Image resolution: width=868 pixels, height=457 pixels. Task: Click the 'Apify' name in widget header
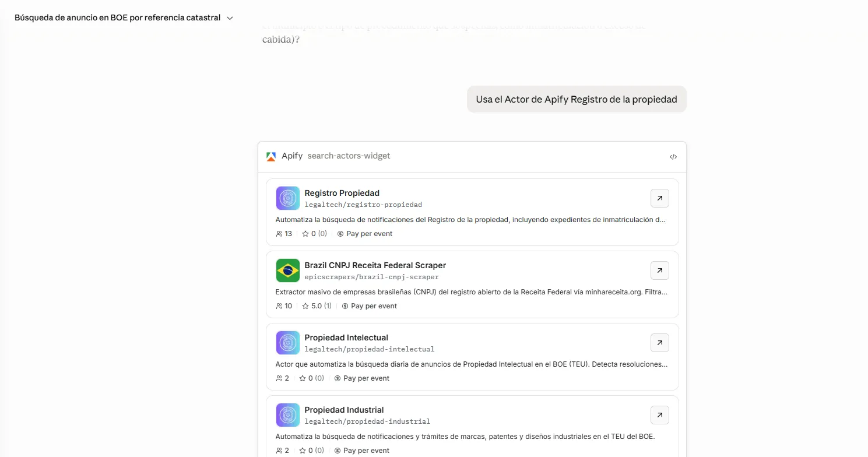(292, 156)
